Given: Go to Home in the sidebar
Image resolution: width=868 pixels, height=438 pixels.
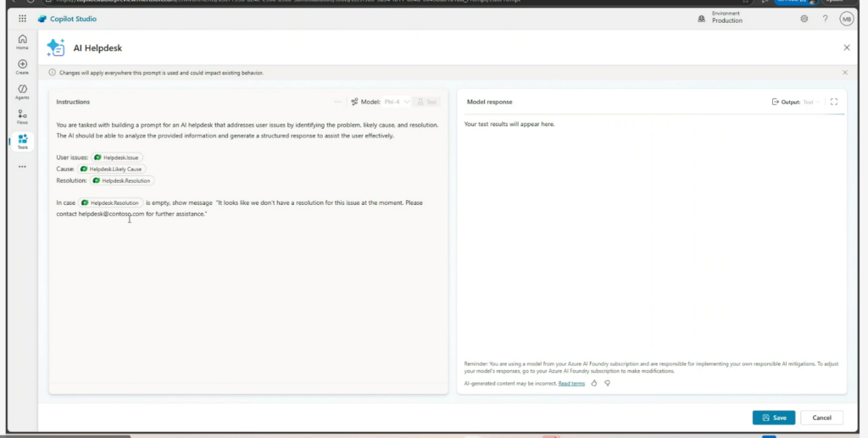Looking at the screenshot, I should coord(22,42).
